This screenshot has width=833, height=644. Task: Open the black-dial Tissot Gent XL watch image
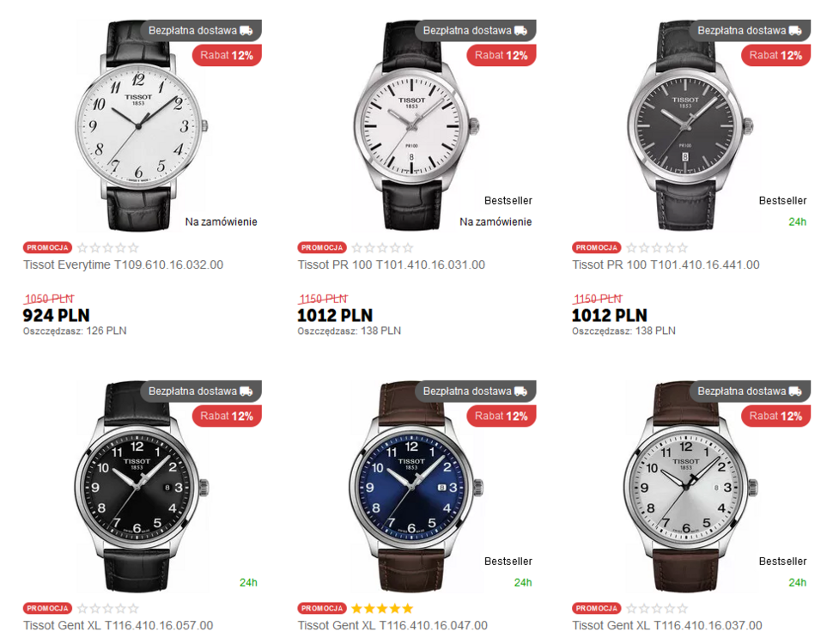point(141,487)
